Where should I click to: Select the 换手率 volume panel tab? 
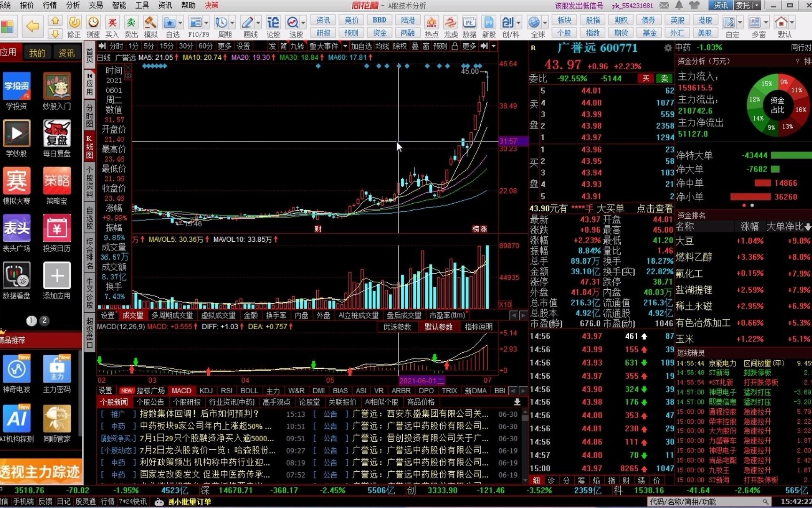(x=276, y=315)
